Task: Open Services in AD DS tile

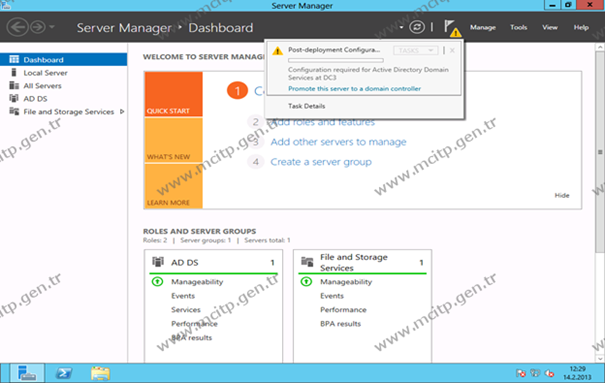Action: click(186, 310)
